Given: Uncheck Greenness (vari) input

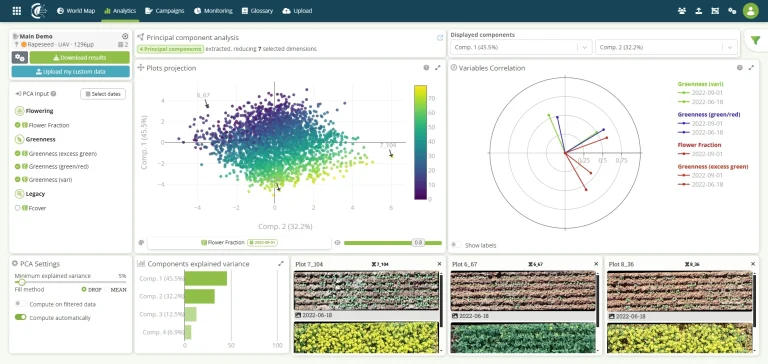Looking at the screenshot, I should point(18,180).
